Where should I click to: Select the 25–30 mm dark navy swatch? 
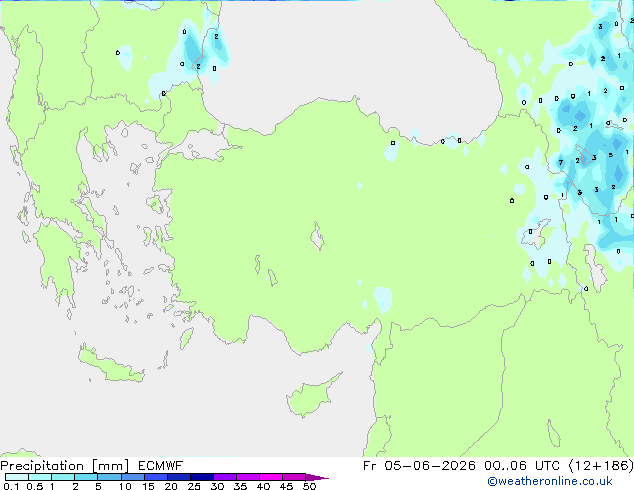(x=202, y=477)
